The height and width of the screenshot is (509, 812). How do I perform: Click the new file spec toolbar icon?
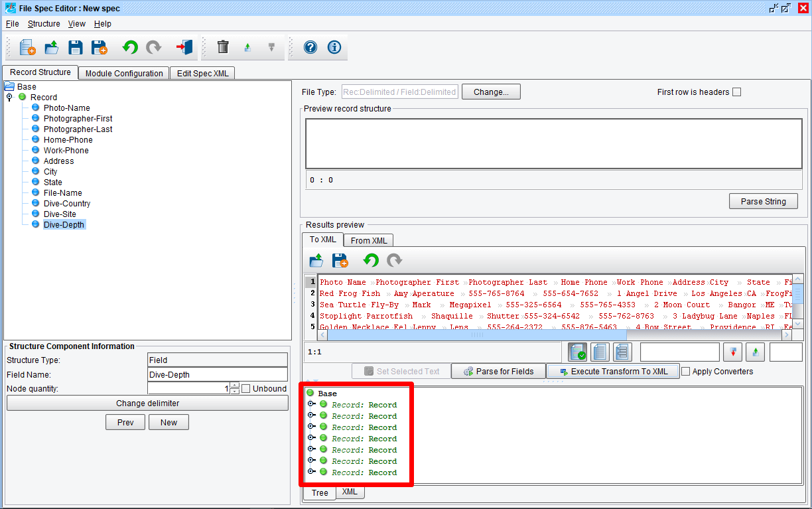click(x=27, y=48)
